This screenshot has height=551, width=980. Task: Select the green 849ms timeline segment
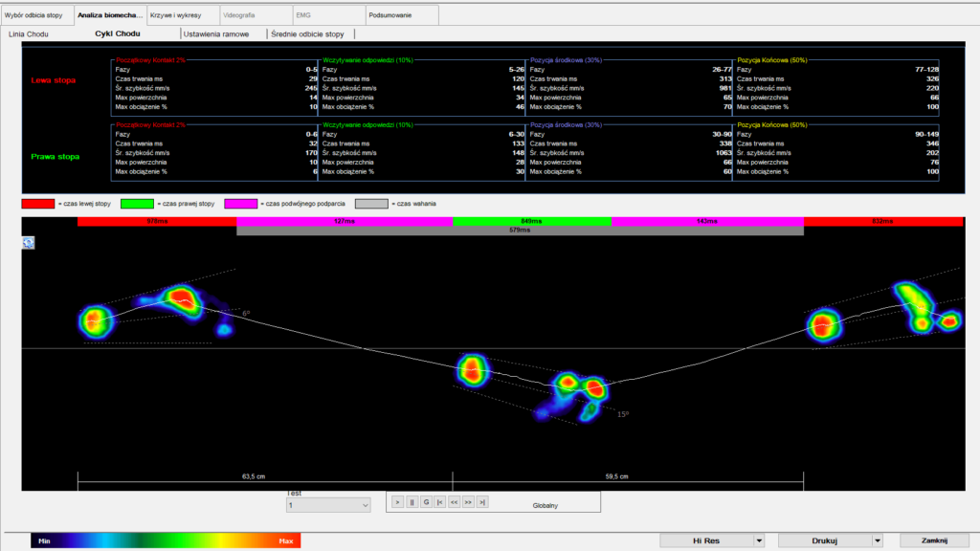(x=532, y=221)
